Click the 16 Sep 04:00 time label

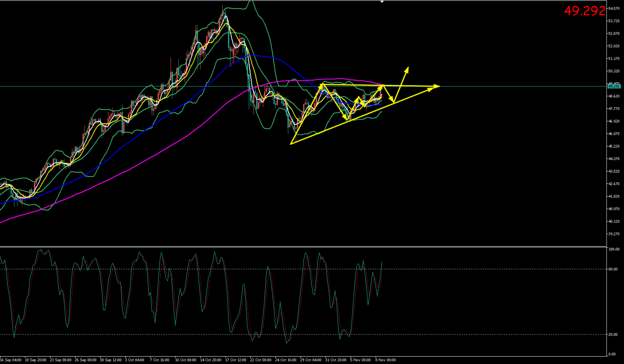tap(12, 360)
